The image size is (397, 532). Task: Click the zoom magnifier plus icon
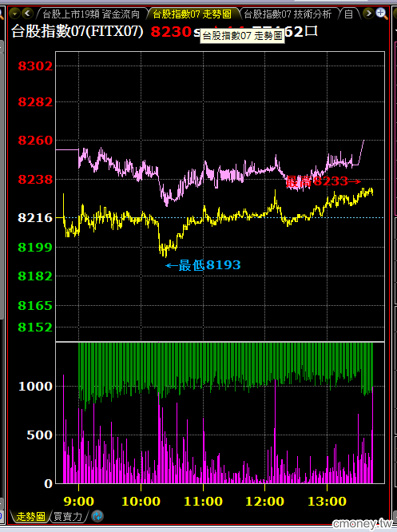pos(382,14)
